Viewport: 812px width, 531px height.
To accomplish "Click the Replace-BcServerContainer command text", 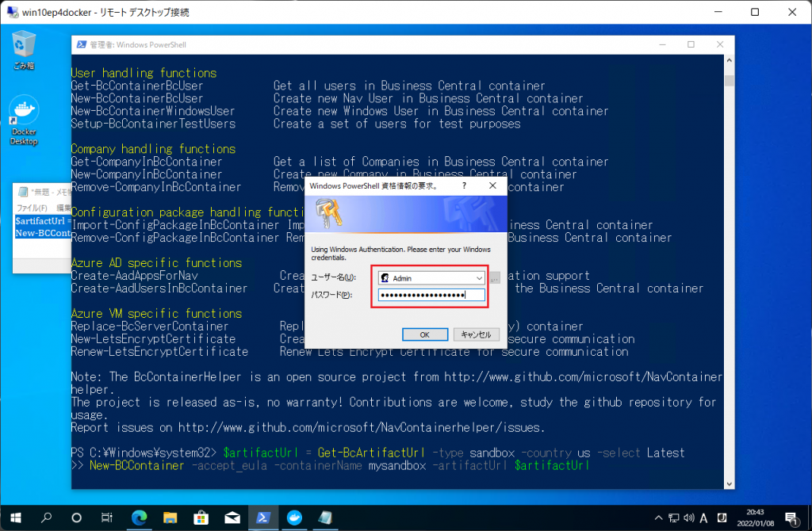I will pos(150,326).
